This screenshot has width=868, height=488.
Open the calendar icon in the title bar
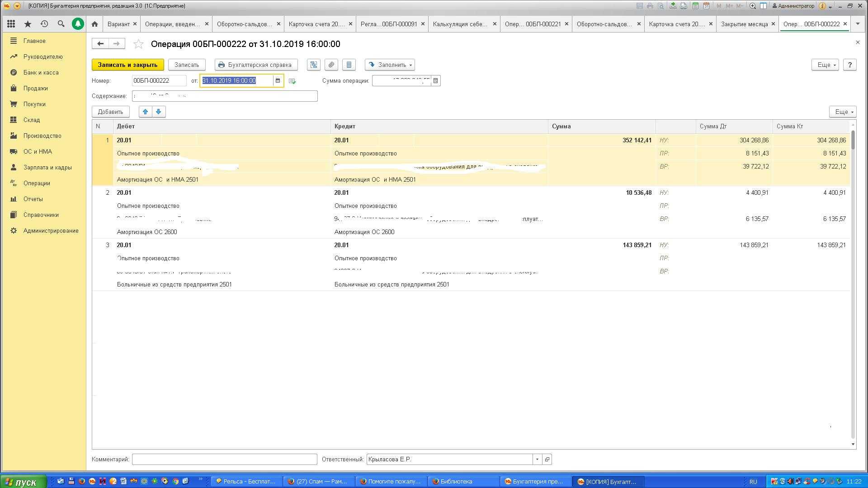(706, 6)
